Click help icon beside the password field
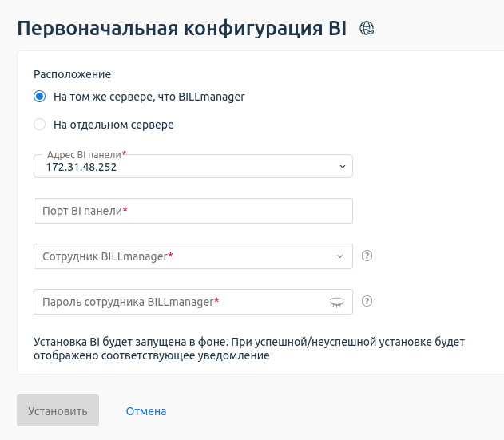 pos(367,302)
